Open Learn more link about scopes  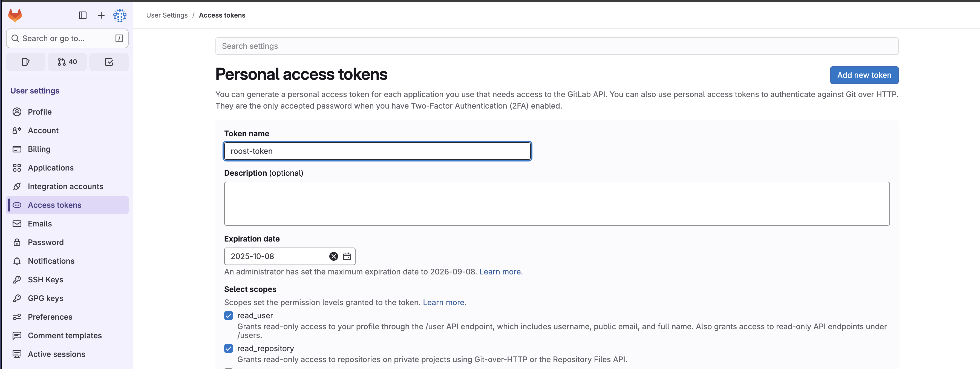(443, 302)
